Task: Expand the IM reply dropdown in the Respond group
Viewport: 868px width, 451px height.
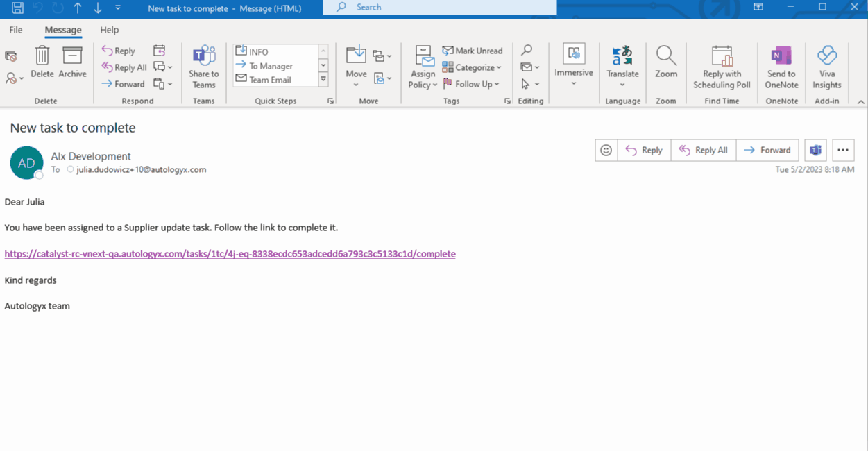Action: click(163, 67)
